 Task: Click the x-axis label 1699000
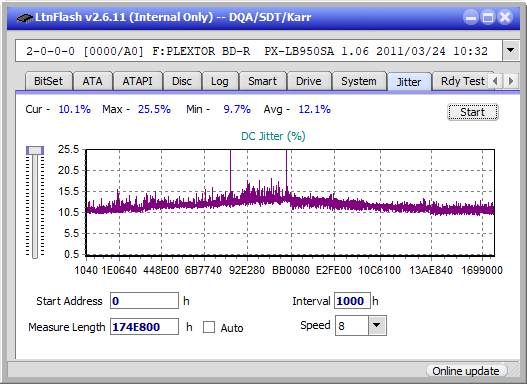(482, 270)
